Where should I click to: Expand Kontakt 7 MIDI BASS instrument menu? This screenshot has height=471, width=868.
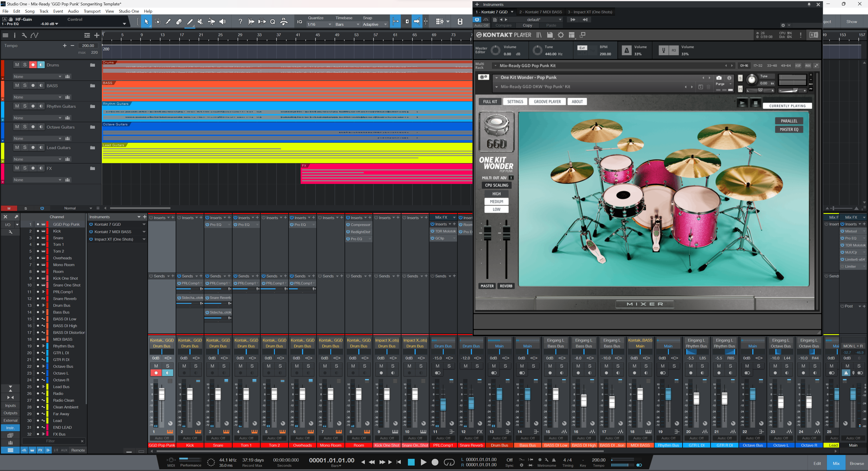pyautogui.click(x=144, y=232)
